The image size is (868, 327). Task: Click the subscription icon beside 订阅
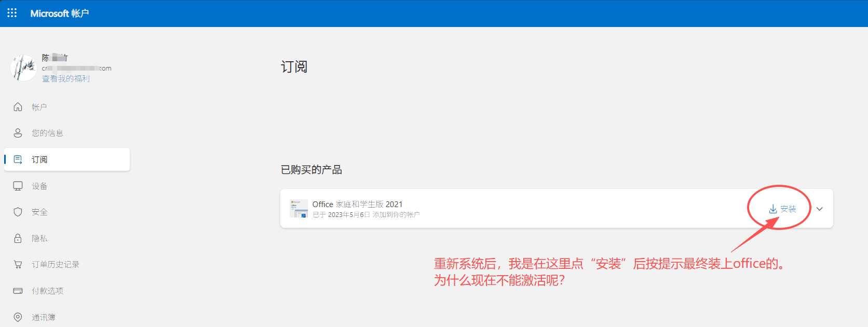pyautogui.click(x=18, y=159)
